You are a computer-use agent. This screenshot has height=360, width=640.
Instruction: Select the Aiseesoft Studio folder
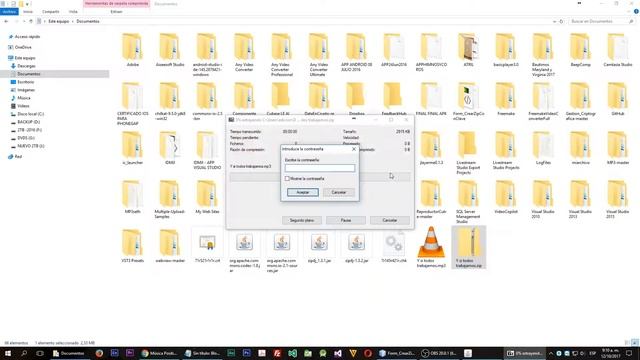[170, 50]
